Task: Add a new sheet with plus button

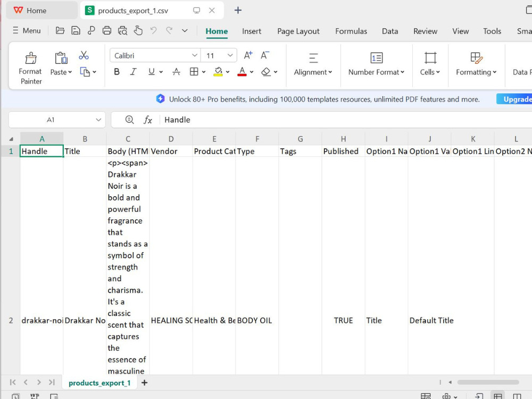Action: [x=145, y=383]
